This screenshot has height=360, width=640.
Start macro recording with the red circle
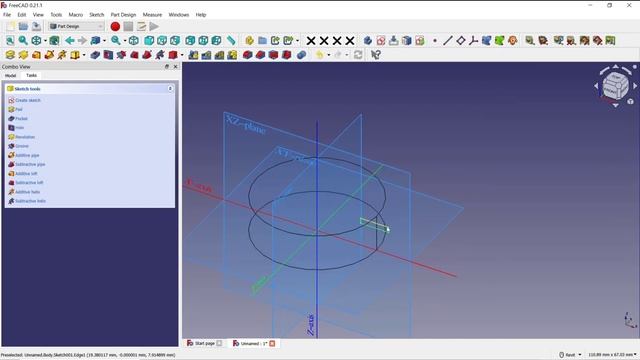click(x=115, y=27)
